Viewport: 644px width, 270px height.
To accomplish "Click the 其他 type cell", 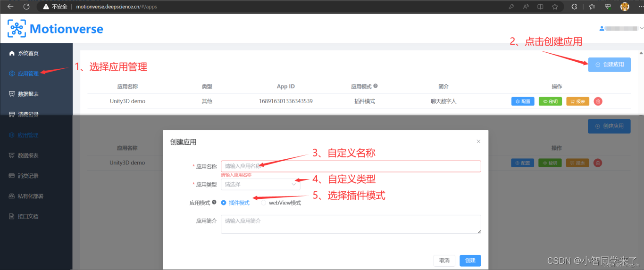I will [x=207, y=101].
